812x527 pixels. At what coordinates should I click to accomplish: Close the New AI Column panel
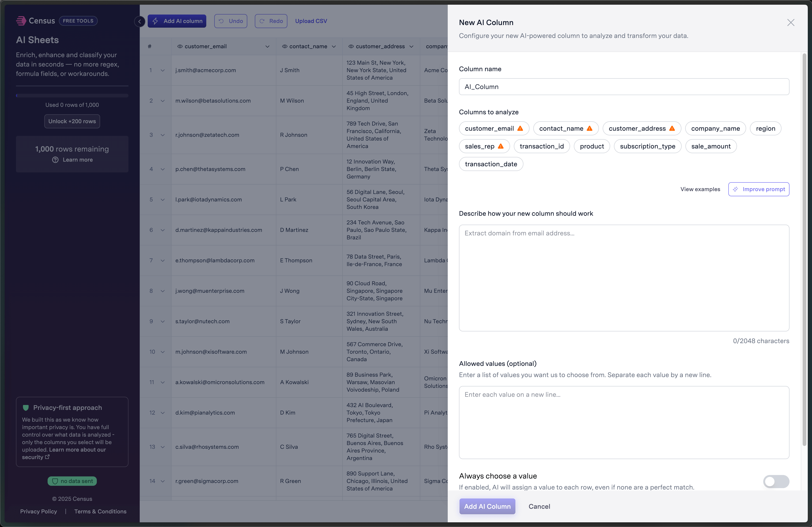(x=790, y=22)
